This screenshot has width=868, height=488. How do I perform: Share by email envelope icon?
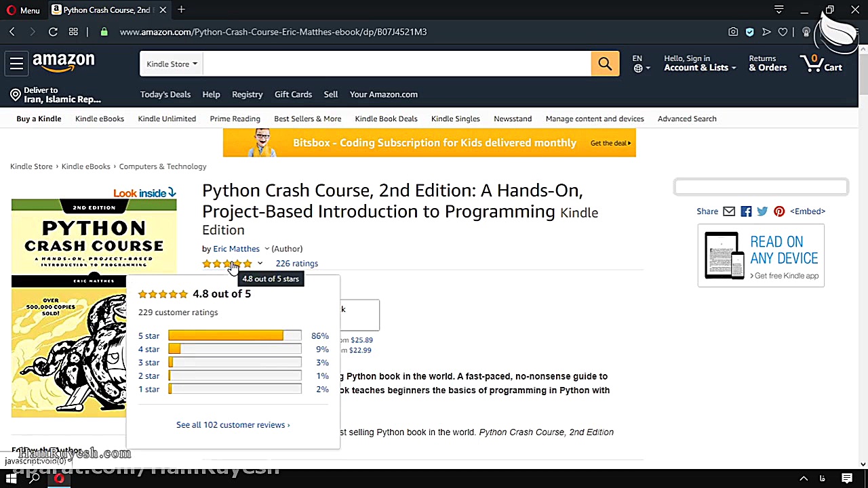pyautogui.click(x=729, y=211)
